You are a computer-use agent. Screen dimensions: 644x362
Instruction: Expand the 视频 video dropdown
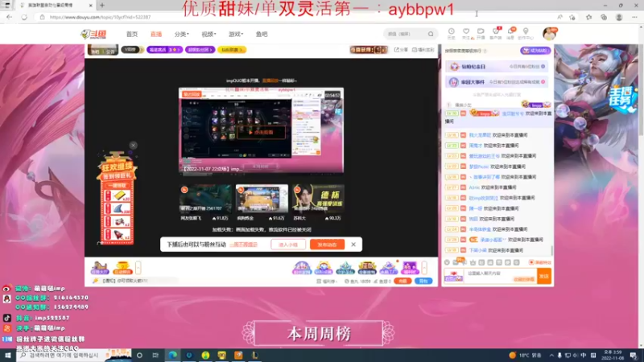tap(208, 34)
